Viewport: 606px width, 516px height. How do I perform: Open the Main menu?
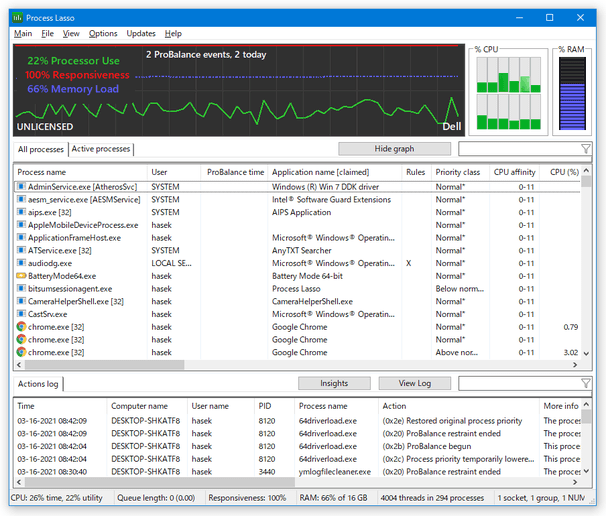[23, 34]
